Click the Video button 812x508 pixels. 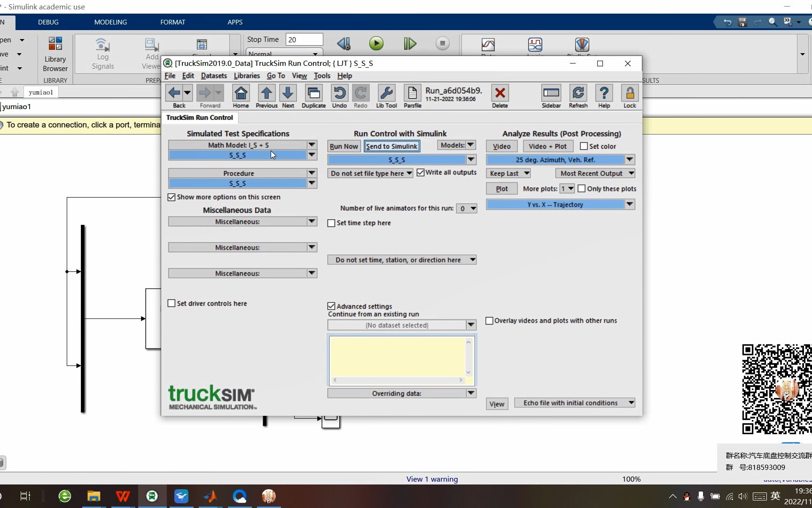501,146
